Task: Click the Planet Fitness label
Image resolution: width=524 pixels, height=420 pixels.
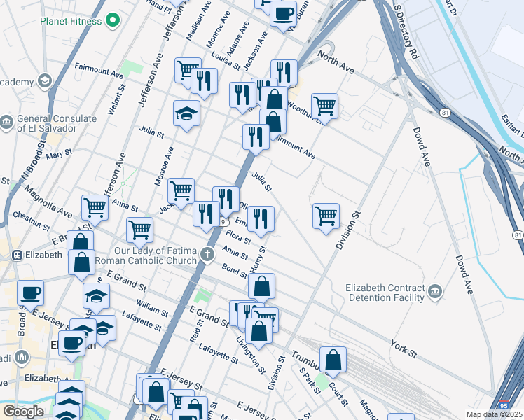Action: [x=71, y=21]
